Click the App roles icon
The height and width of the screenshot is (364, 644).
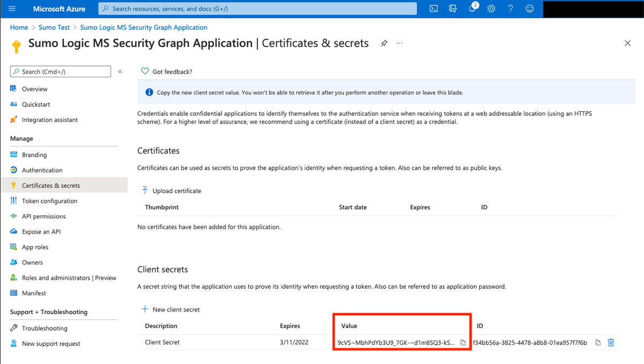13,247
